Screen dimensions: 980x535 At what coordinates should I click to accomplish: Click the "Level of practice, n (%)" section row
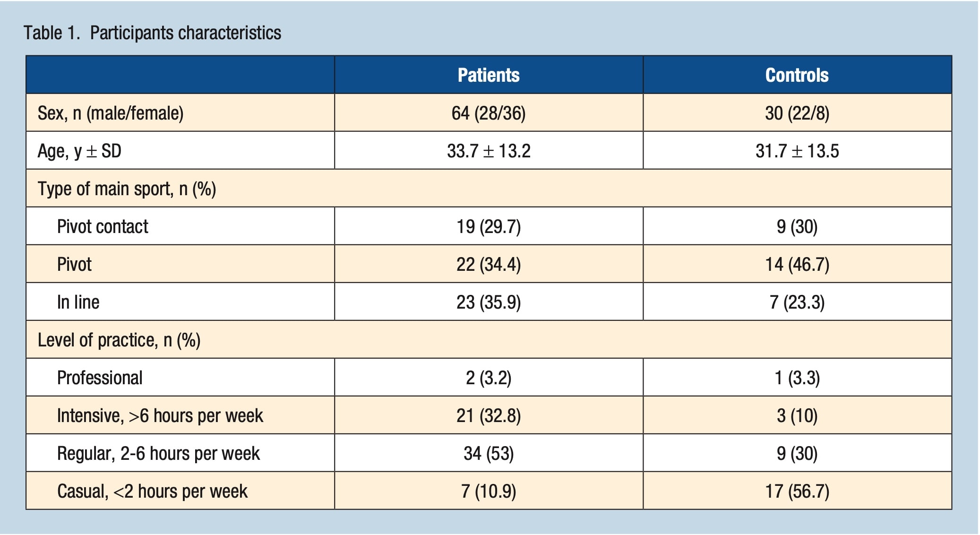[x=119, y=340]
